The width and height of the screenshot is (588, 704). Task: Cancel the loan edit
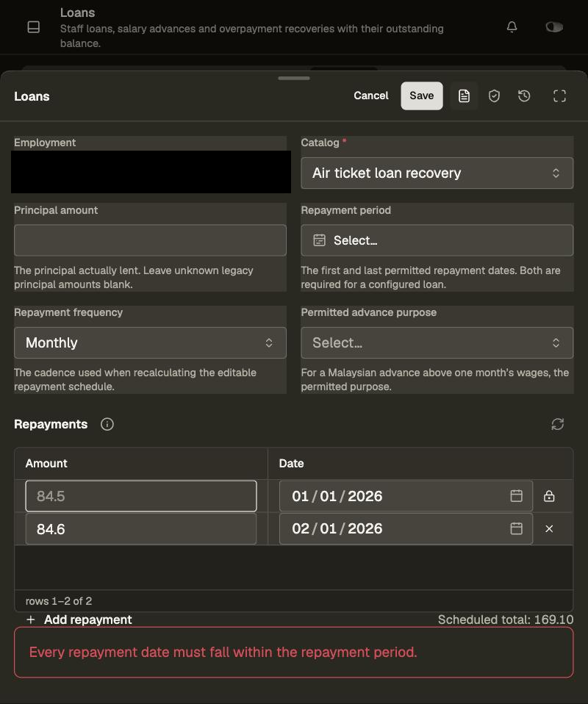click(370, 96)
